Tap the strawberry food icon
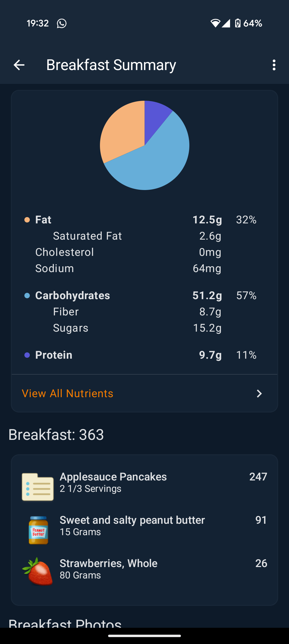 click(x=38, y=572)
